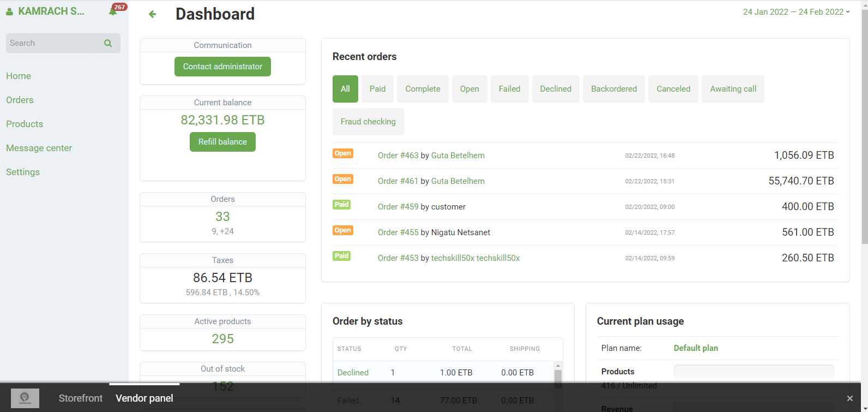
Task: Click the page vertical scrollbar
Action: click(864, 126)
